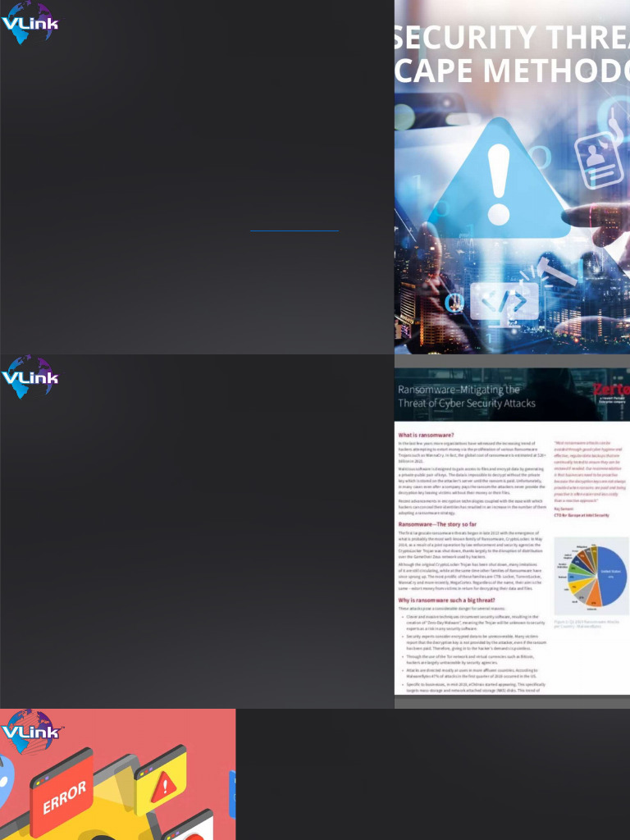Open the ERROR windows illustration
630x840 pixels.
pyautogui.click(x=118, y=774)
